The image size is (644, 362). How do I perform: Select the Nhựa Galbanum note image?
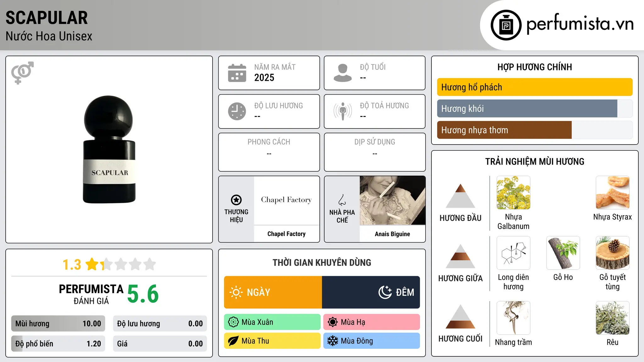click(x=514, y=193)
